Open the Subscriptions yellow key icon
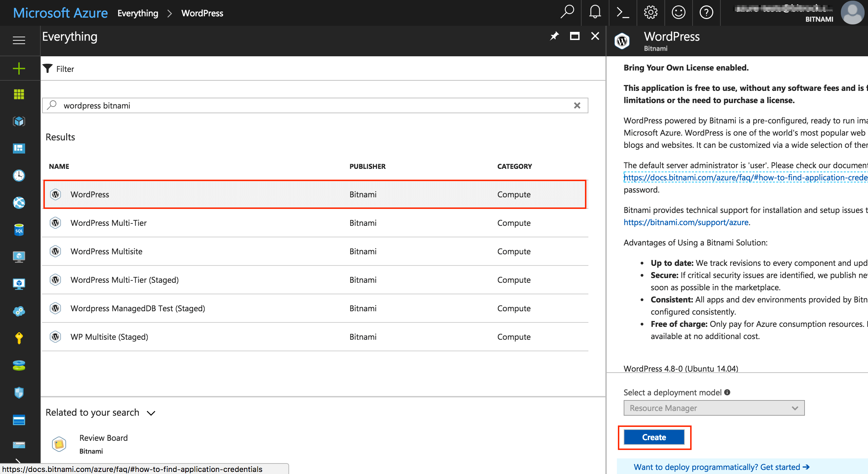Screen dimensions: 868x474 tap(19, 338)
